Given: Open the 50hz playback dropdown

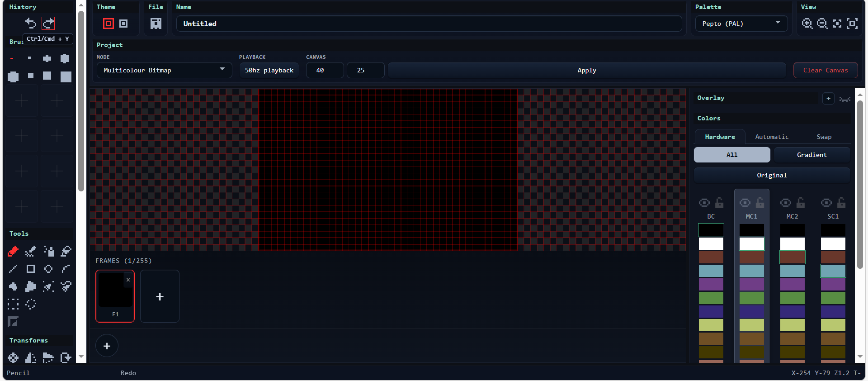Looking at the screenshot, I should click(x=269, y=70).
